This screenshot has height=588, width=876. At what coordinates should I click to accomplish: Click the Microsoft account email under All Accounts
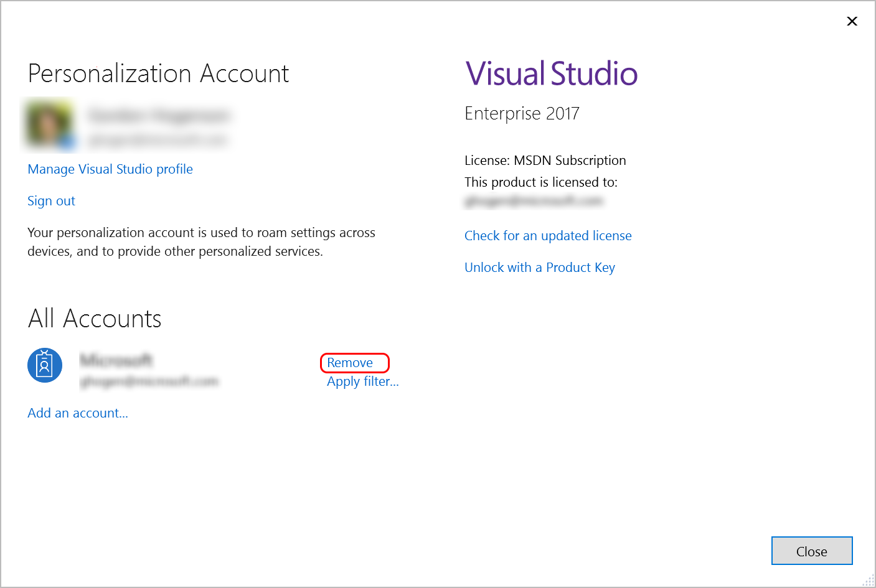click(x=150, y=381)
